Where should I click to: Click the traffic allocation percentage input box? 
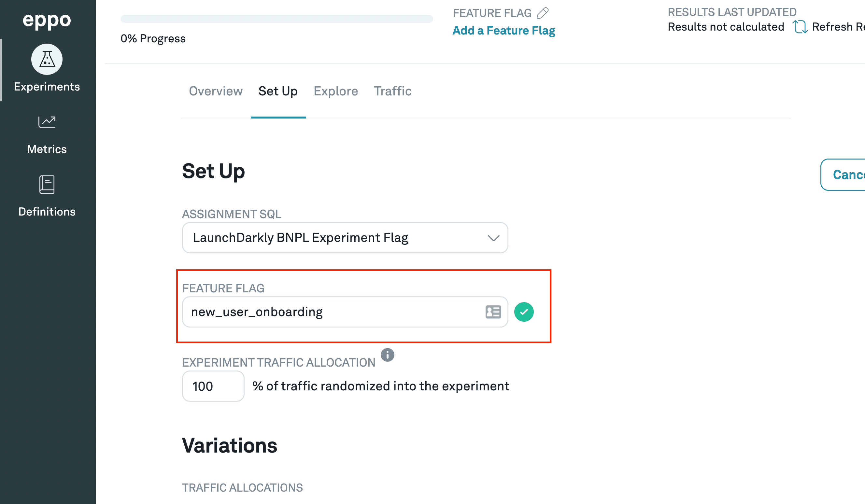(x=213, y=386)
